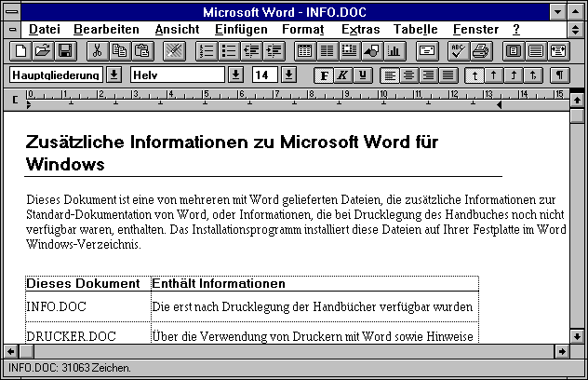Zoom to whole page view icon
Viewport: 588px width, 380px height.
tap(514, 51)
